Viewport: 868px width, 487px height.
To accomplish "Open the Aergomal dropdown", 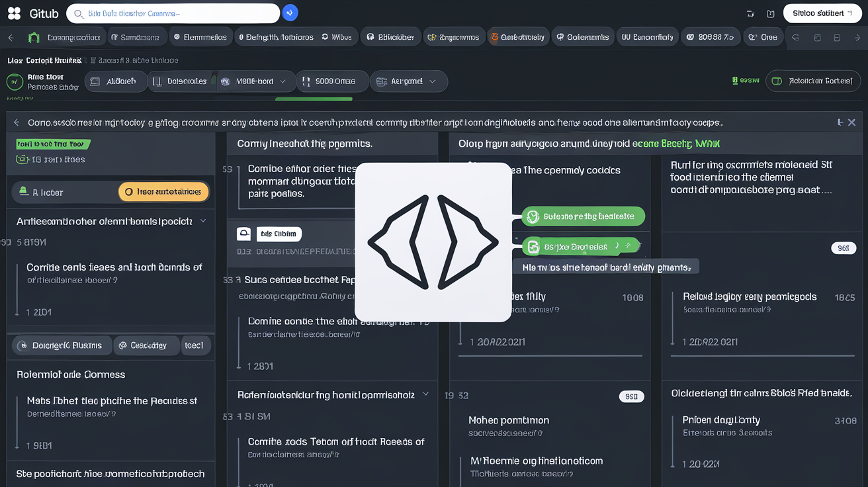I will pos(408,81).
